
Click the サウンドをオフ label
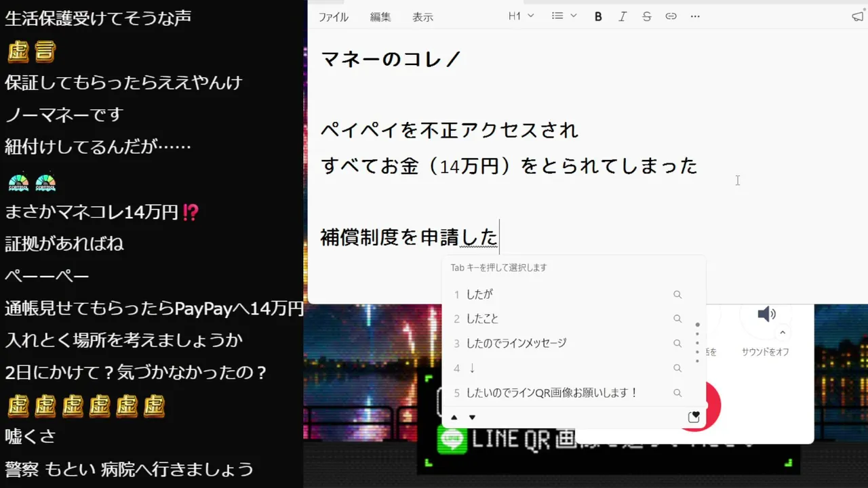tap(765, 352)
